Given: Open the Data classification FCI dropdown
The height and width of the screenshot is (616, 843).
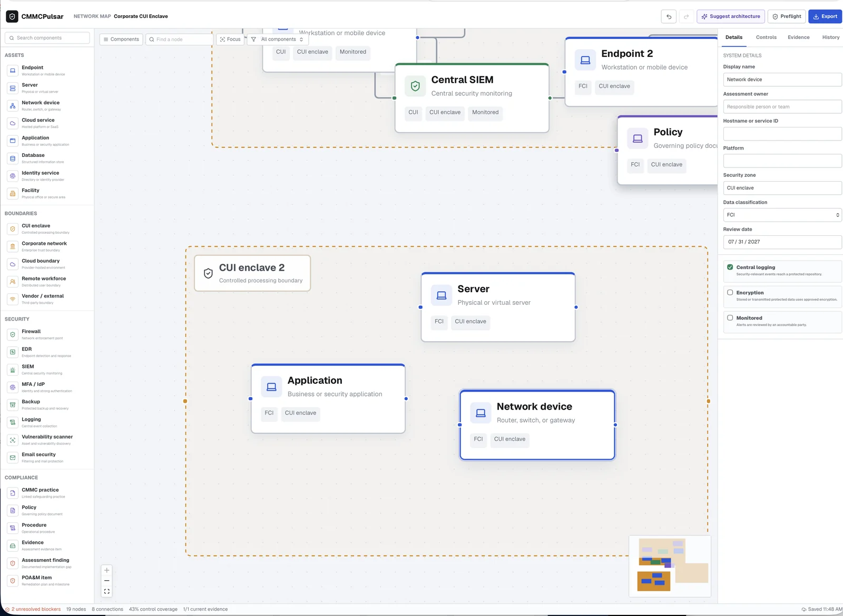Looking at the screenshot, I should (x=782, y=215).
